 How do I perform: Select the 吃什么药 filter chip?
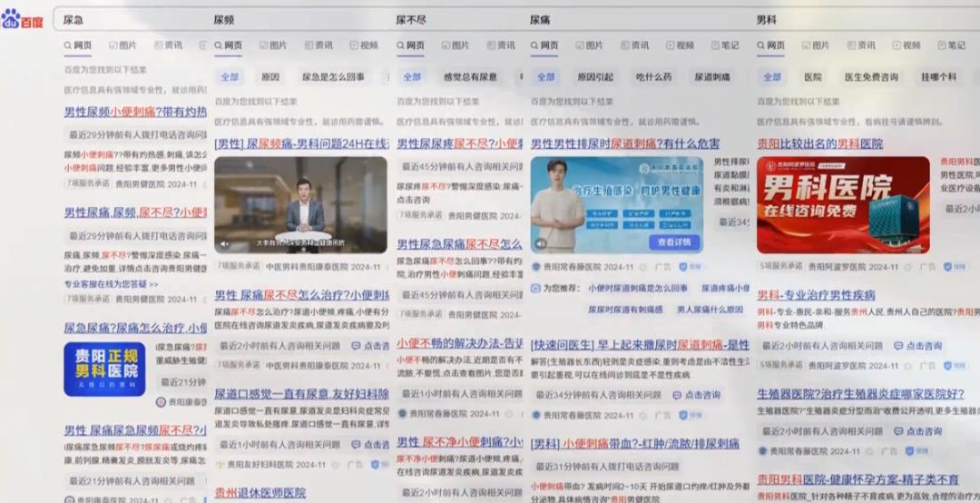(x=653, y=77)
